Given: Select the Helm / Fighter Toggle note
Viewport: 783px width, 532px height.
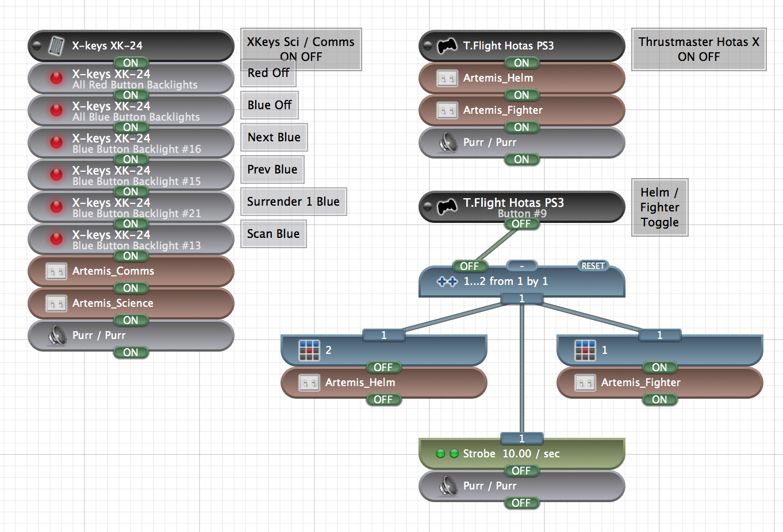Looking at the screenshot, I should (x=659, y=207).
